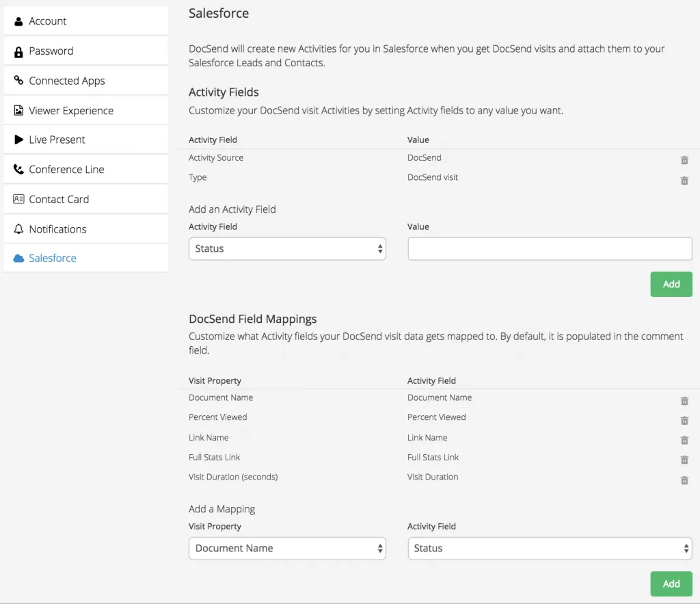Click Add under the Activity Field value

(671, 284)
